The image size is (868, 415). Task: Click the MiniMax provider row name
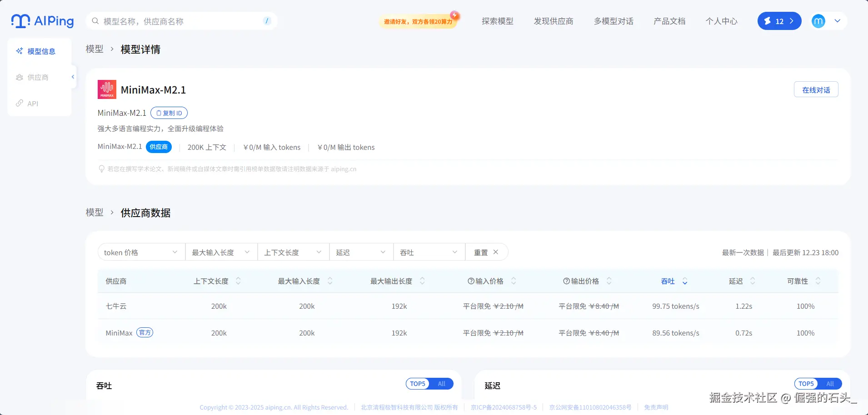pyautogui.click(x=119, y=333)
